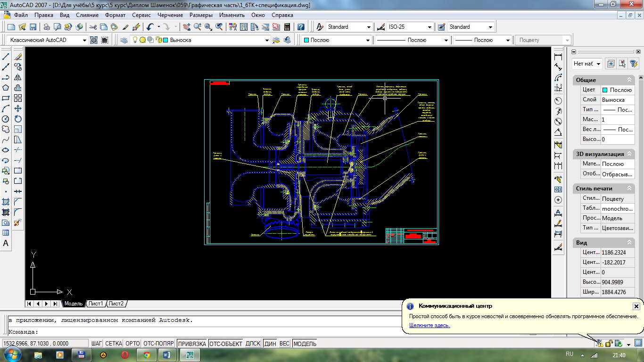
Task: Open the ISO-25 dimension style dropdown
Action: click(429, 27)
